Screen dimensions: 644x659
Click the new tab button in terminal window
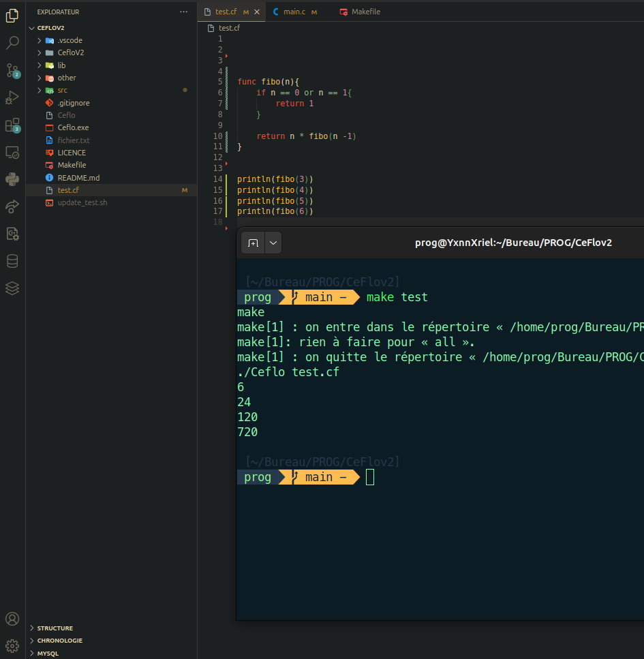click(x=253, y=243)
